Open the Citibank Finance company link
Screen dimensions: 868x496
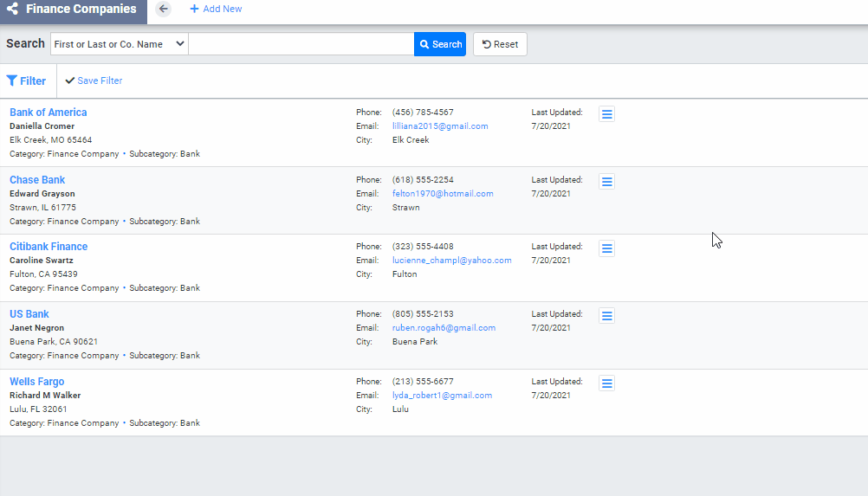coord(49,247)
